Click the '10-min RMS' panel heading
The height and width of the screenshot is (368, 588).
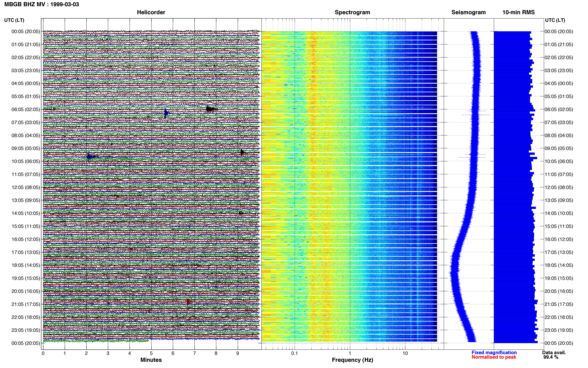(518, 12)
